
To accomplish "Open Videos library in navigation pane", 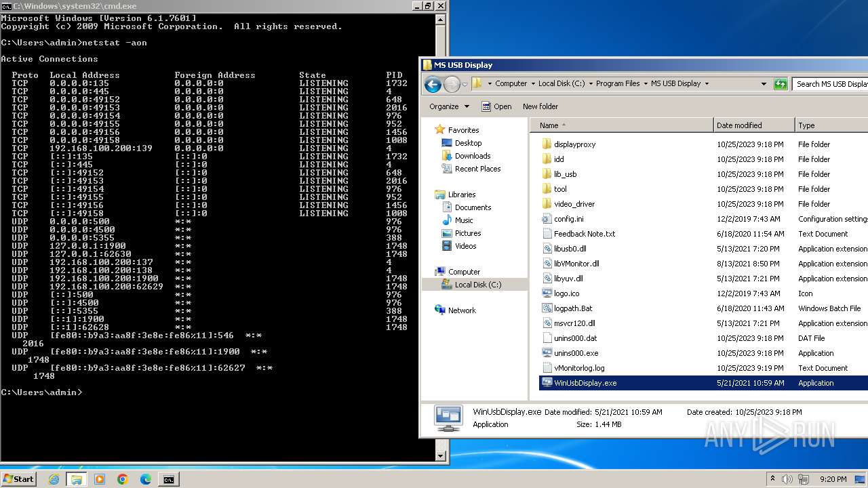I will point(465,246).
